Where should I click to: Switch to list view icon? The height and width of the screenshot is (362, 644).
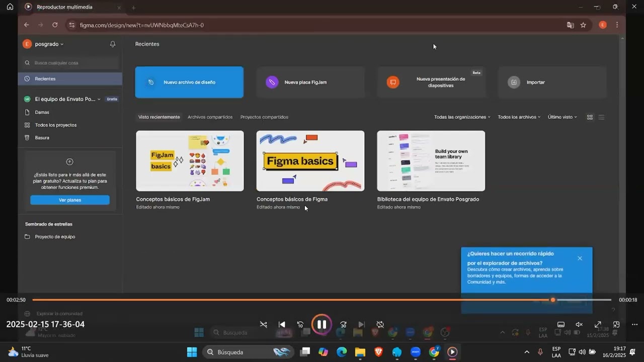[x=601, y=117]
